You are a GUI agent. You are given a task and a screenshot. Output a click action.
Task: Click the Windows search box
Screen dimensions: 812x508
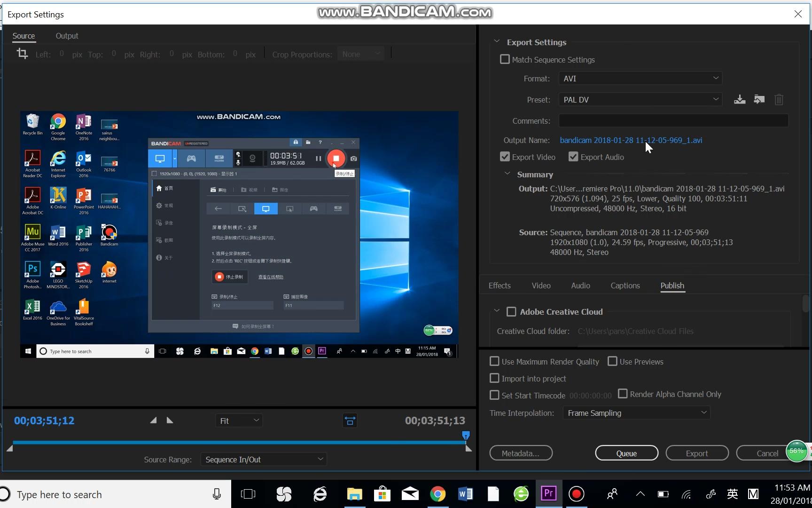115,494
